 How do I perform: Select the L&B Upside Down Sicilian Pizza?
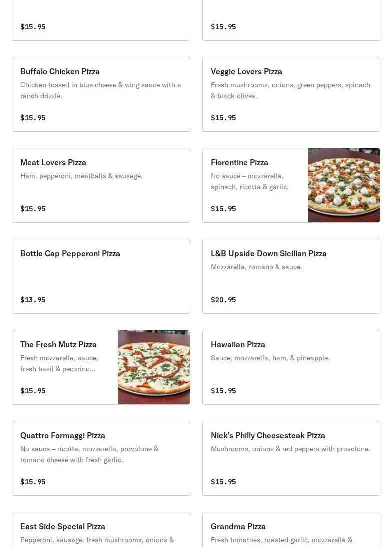click(268, 253)
